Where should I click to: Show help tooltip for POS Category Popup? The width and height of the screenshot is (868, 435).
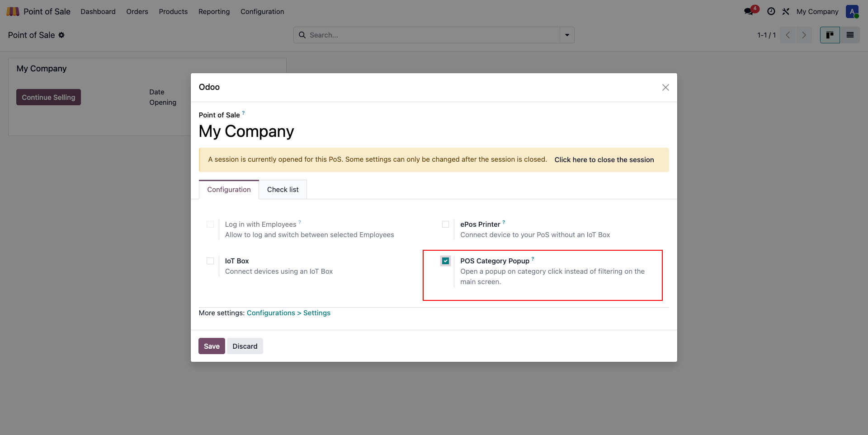[533, 258]
